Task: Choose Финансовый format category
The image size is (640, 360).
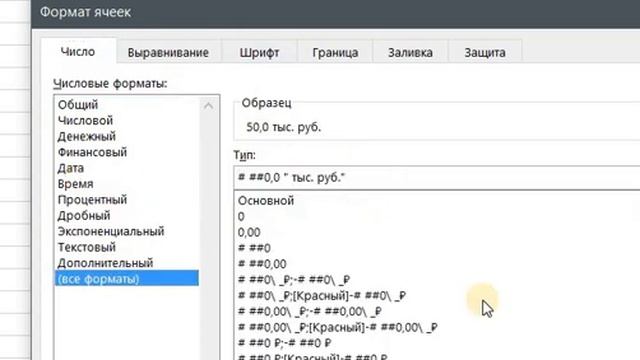Action: pyautogui.click(x=92, y=152)
